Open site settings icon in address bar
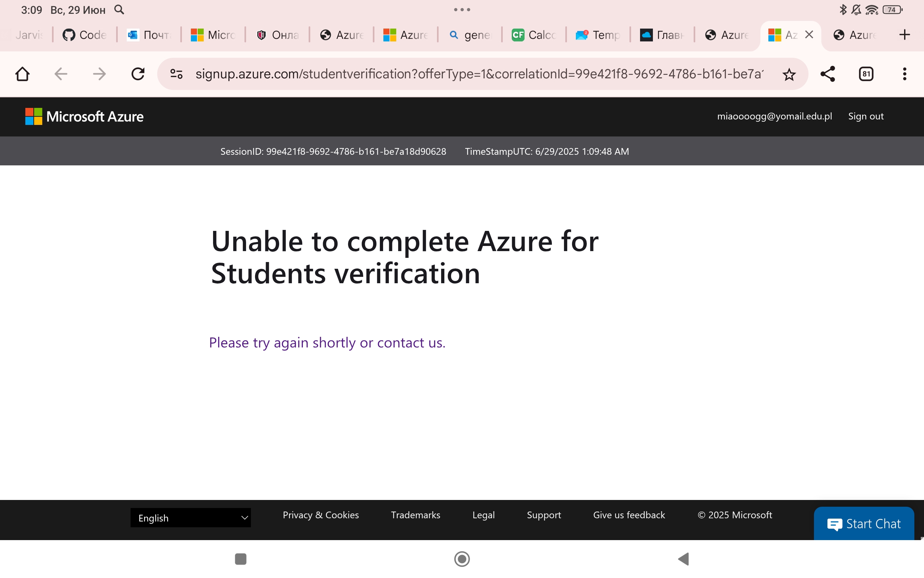Image resolution: width=924 pixels, height=578 pixels. (176, 74)
